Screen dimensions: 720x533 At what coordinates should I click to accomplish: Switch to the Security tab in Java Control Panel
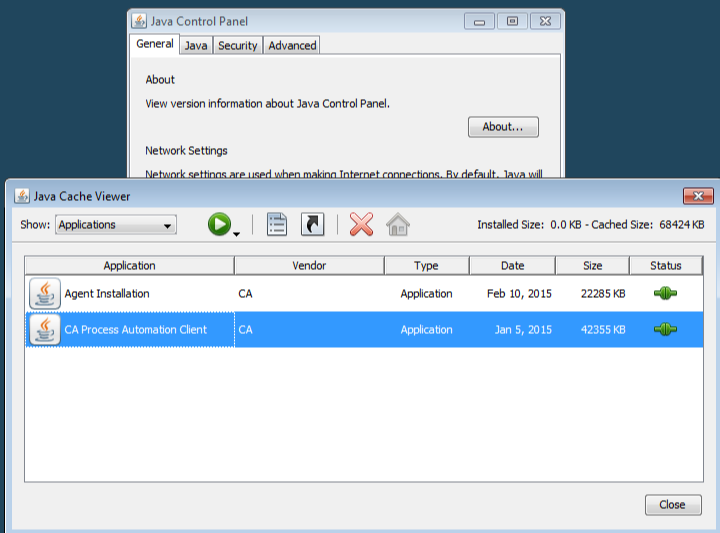(237, 45)
